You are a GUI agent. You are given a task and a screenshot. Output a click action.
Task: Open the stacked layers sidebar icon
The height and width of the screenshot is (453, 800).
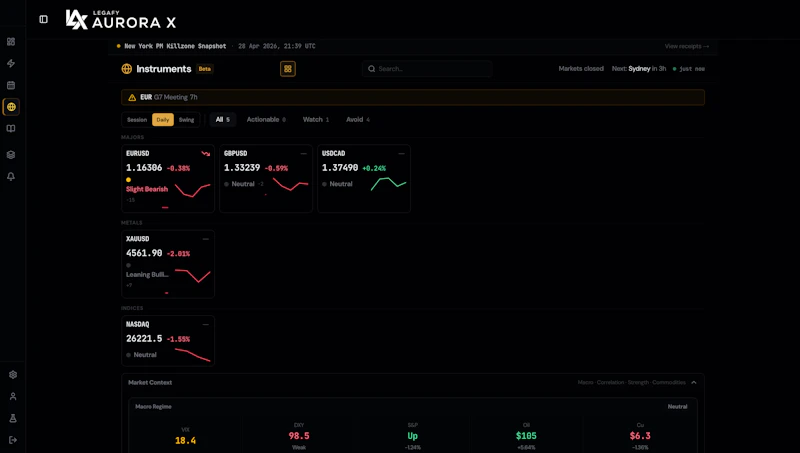pyautogui.click(x=11, y=155)
